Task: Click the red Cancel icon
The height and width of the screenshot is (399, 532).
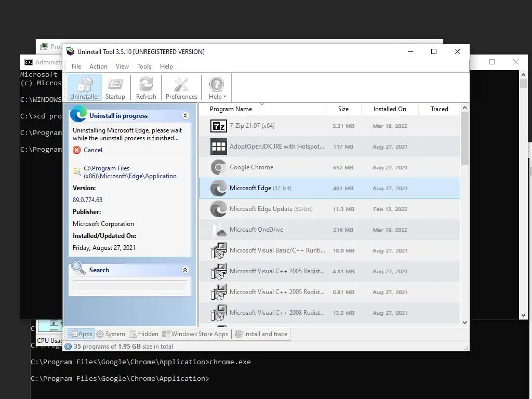Action: click(x=77, y=150)
